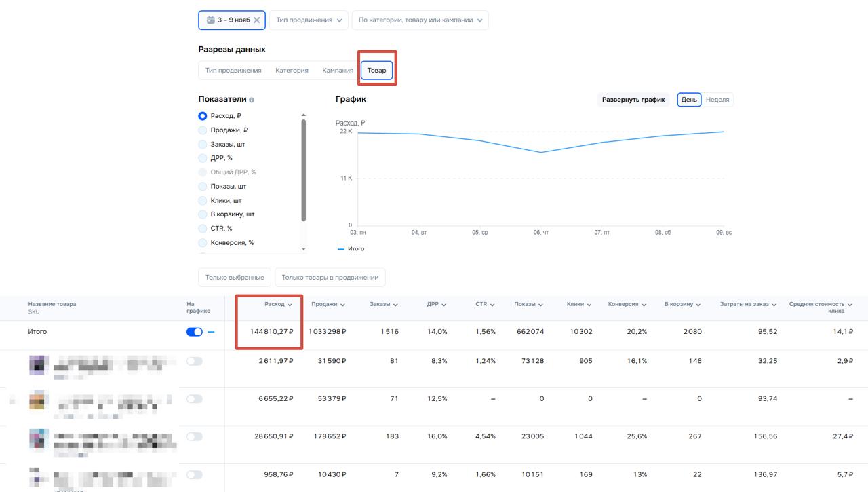Click Только товары в продвижении button
The height and width of the screenshot is (492, 868).
(x=330, y=278)
